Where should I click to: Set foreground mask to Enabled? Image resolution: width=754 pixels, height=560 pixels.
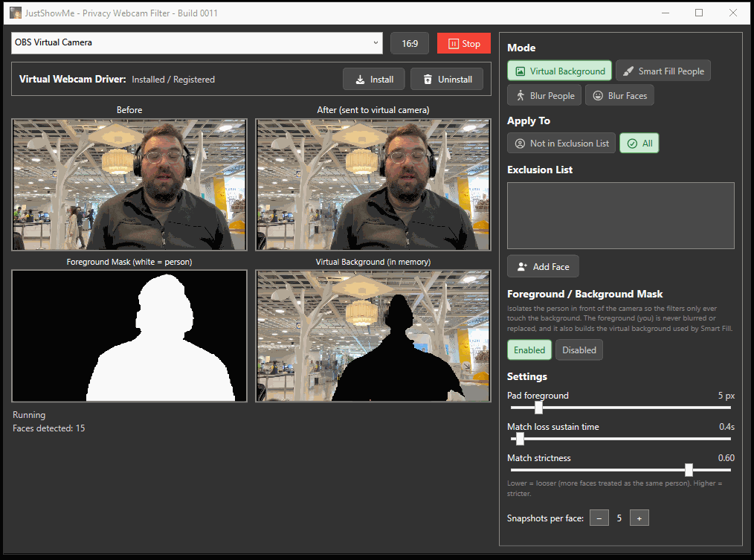pos(529,350)
